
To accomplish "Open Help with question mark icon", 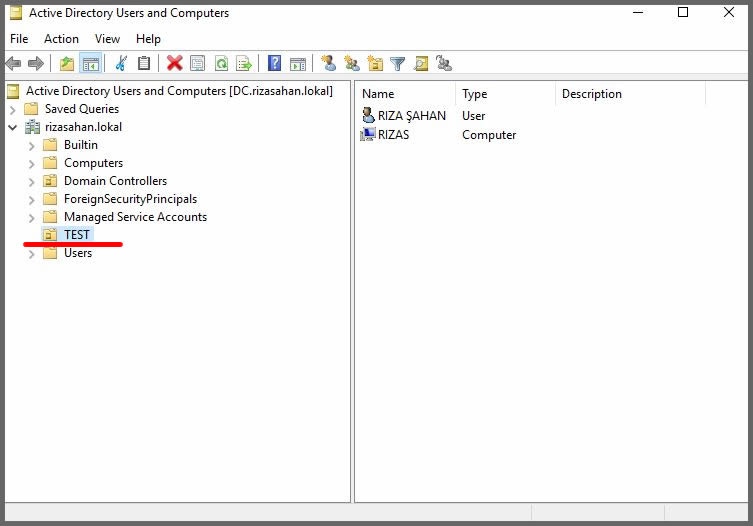I will click(274, 63).
